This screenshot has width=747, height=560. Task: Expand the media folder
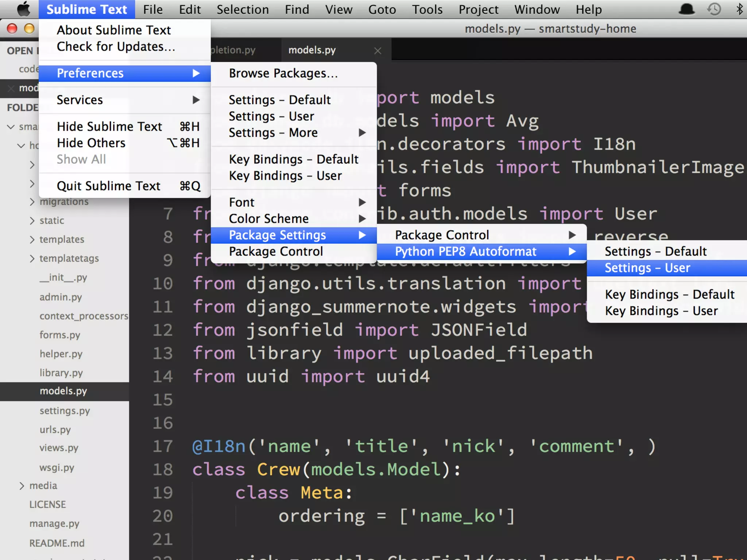click(x=22, y=486)
